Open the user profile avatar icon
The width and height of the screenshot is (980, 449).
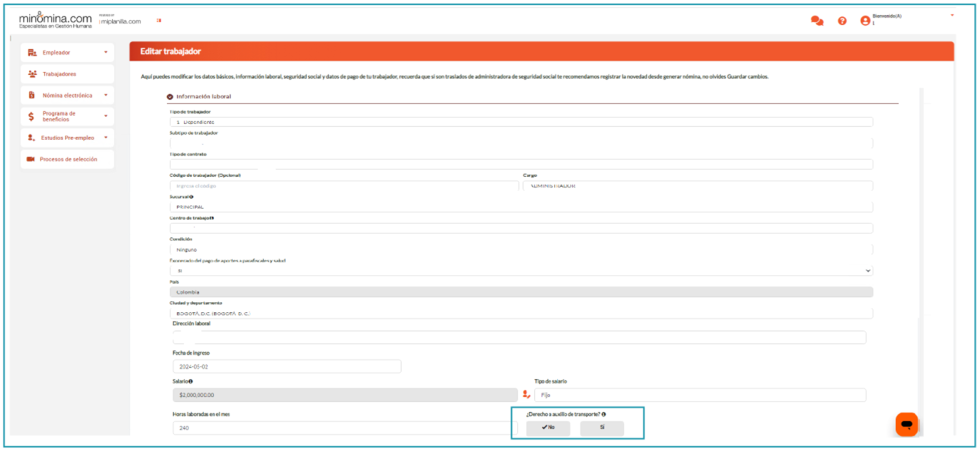coord(865,21)
